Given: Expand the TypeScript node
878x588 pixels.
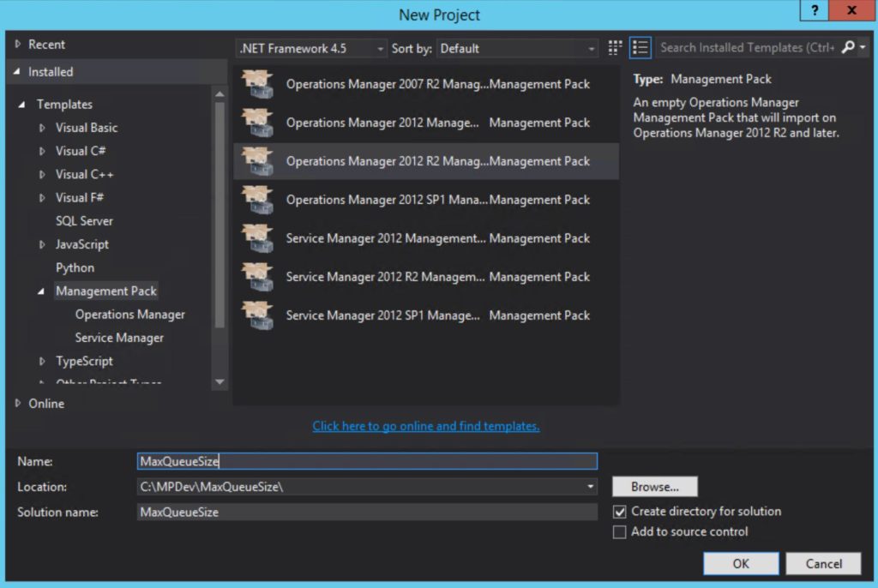Looking at the screenshot, I should click(42, 361).
